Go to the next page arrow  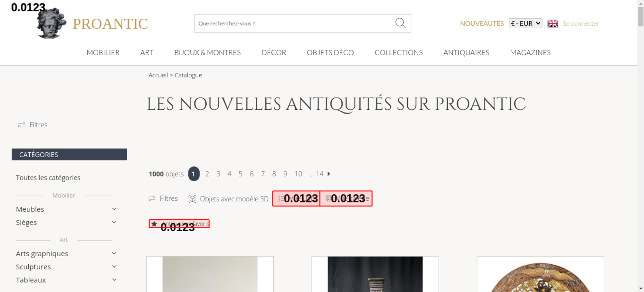329,174
